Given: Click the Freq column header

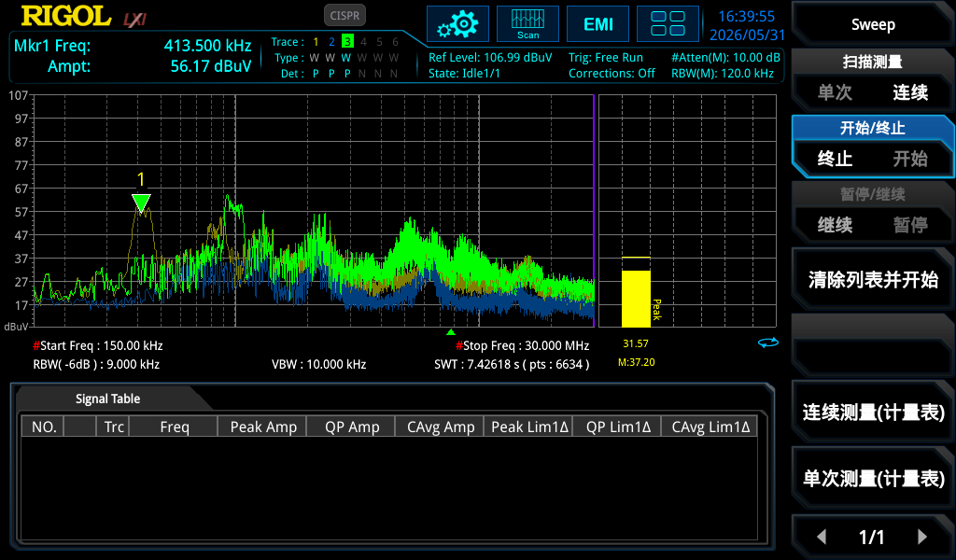Looking at the screenshot, I should 174,427.
